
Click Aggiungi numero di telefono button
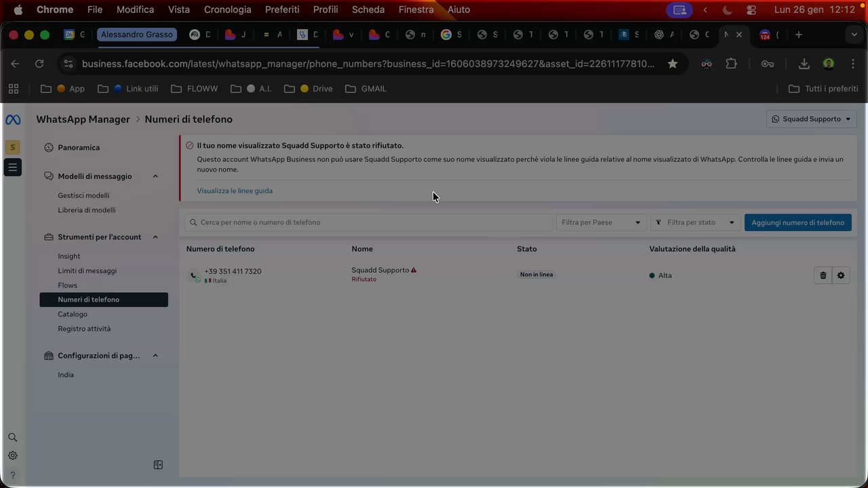(798, 222)
